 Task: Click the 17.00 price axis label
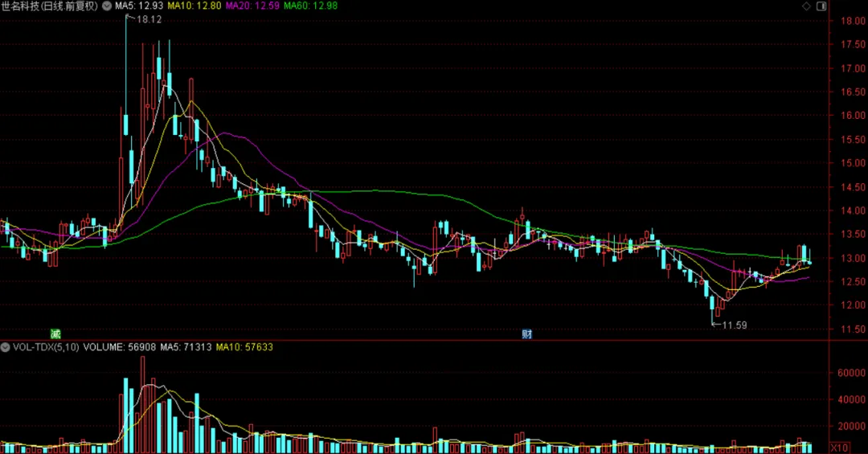pyautogui.click(x=853, y=68)
